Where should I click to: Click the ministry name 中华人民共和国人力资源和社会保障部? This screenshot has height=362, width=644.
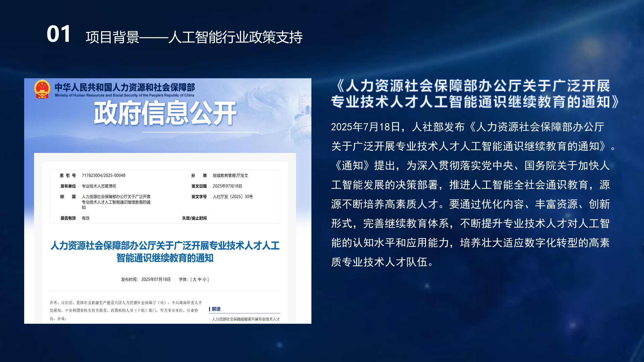click(125, 87)
